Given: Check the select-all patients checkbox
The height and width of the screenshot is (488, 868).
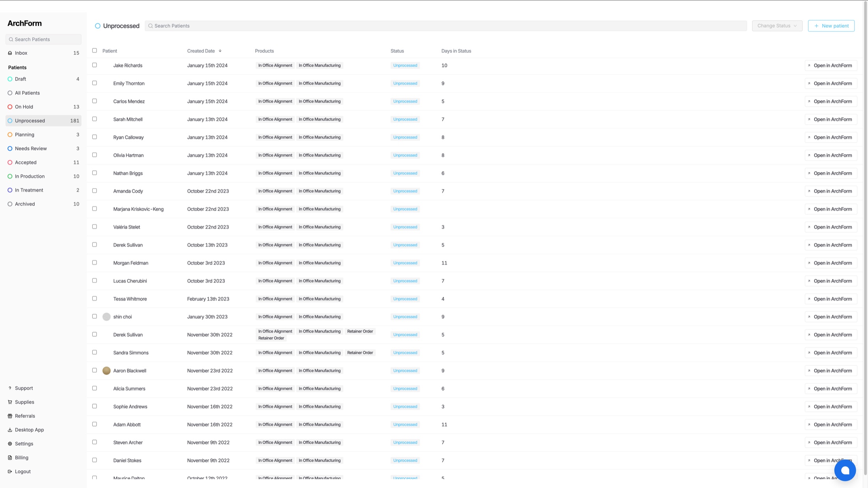Looking at the screenshot, I should tap(94, 50).
